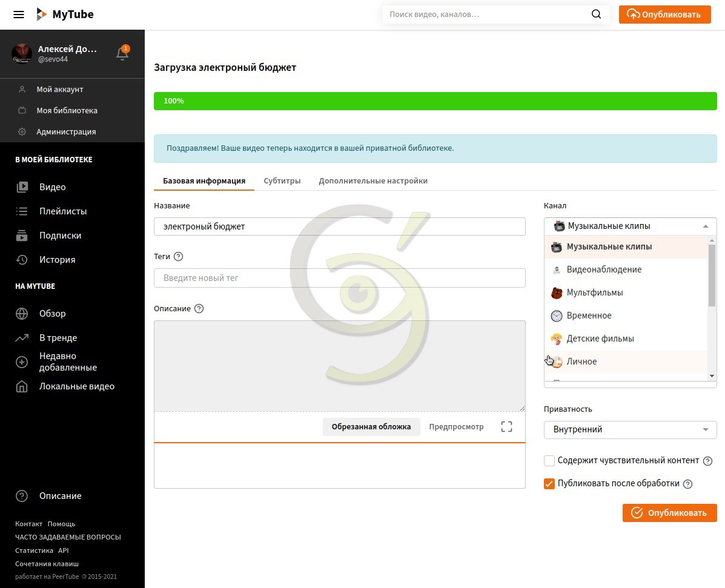This screenshot has height=588, width=725.
Task: Open В тренде from the sidebar
Action: 58,338
